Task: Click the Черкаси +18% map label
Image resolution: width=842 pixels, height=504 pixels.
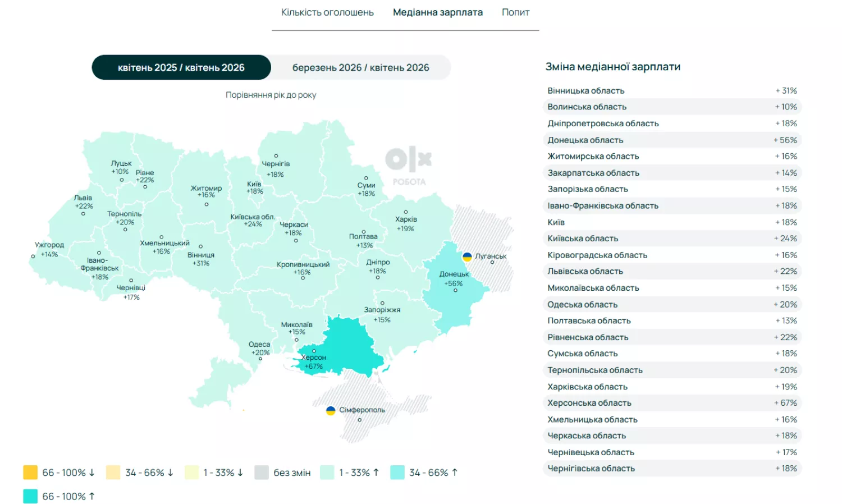Action: (x=294, y=228)
